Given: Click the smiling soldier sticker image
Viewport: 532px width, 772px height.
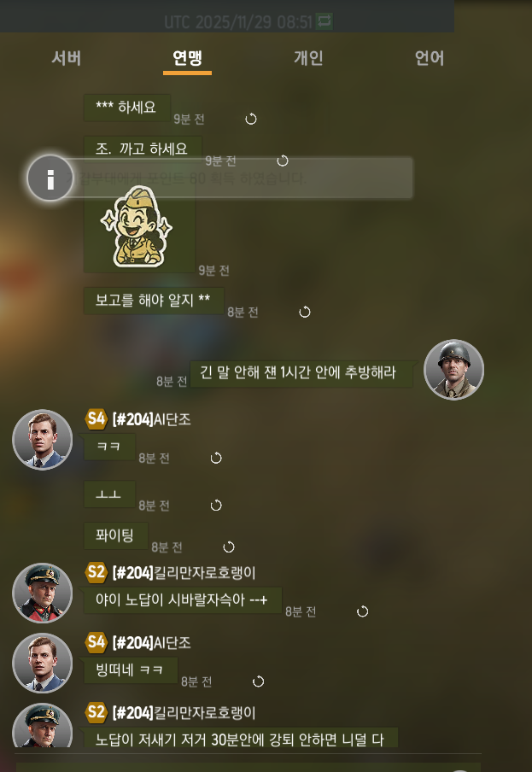Looking at the screenshot, I should tap(137, 226).
